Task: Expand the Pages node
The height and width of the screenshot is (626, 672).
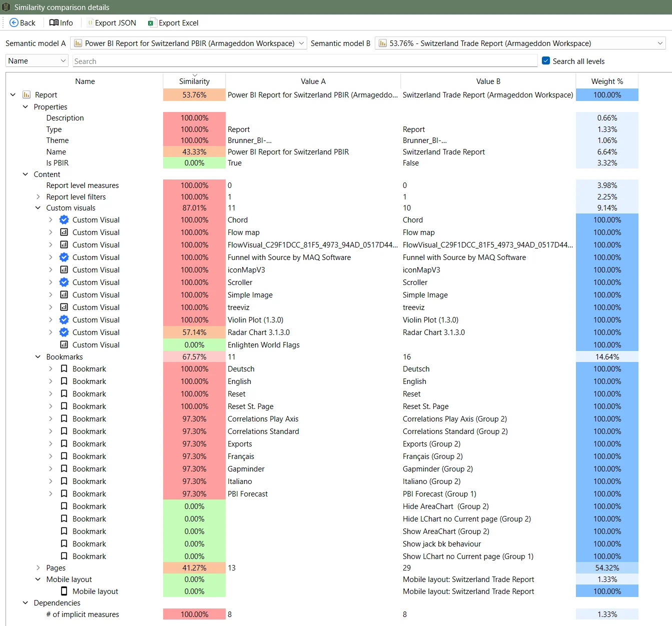Action: tap(38, 567)
